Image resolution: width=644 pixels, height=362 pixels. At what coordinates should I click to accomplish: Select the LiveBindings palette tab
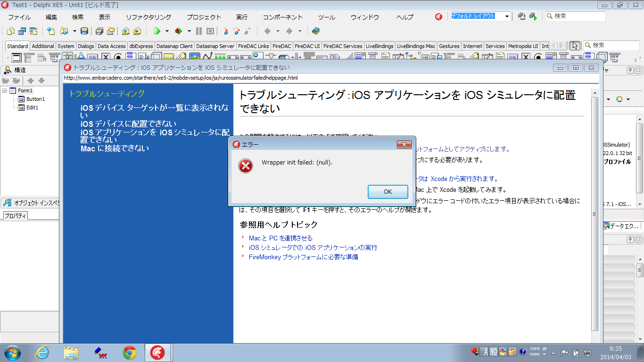point(380,46)
